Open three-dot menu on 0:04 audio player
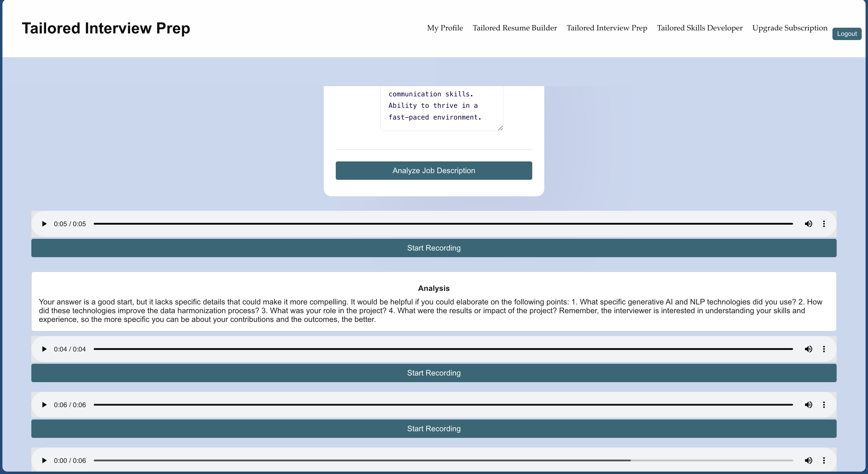 coord(824,349)
